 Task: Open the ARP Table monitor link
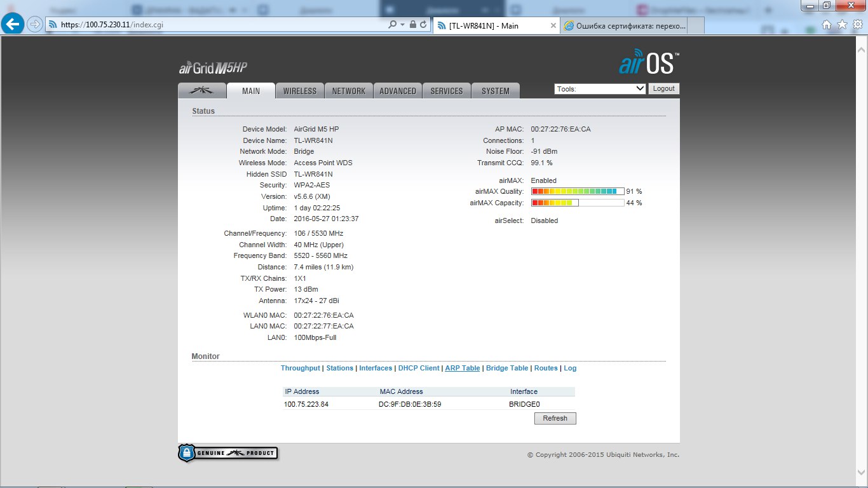coord(463,368)
